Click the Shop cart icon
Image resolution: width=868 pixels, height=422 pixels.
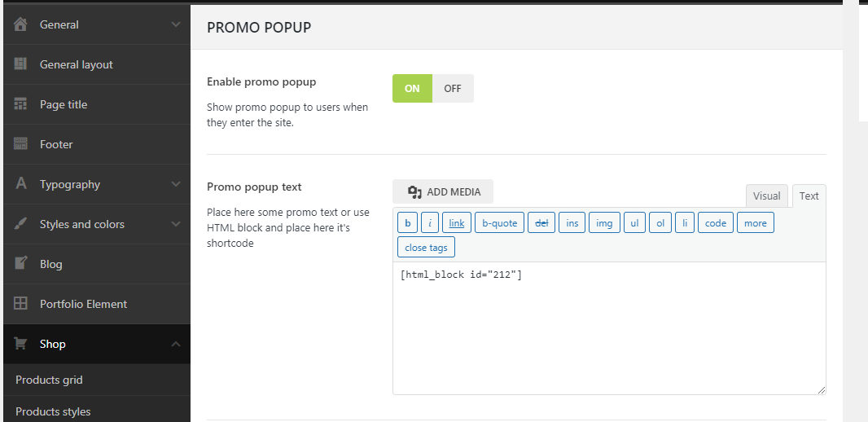tap(20, 344)
